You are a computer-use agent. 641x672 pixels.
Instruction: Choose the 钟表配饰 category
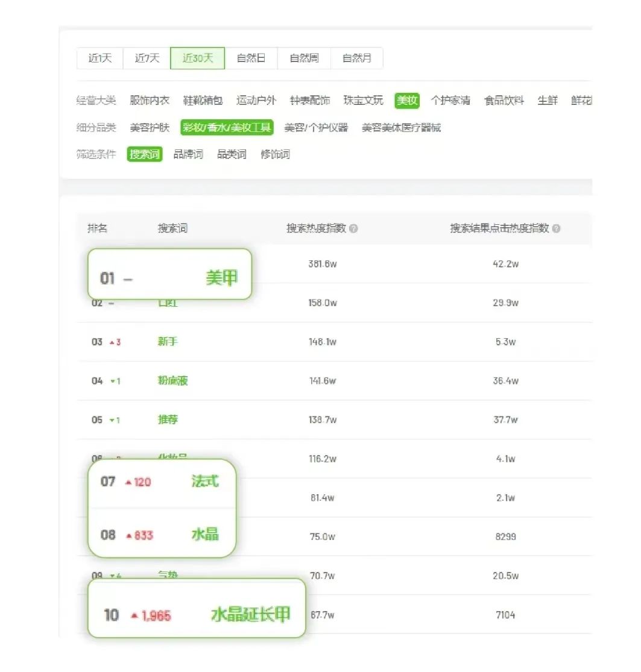click(x=310, y=100)
